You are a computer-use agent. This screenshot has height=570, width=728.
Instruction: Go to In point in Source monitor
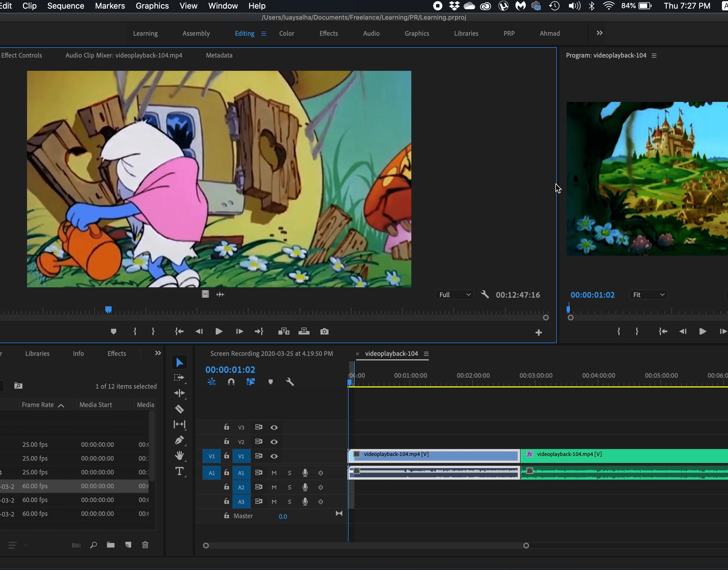pyautogui.click(x=179, y=331)
